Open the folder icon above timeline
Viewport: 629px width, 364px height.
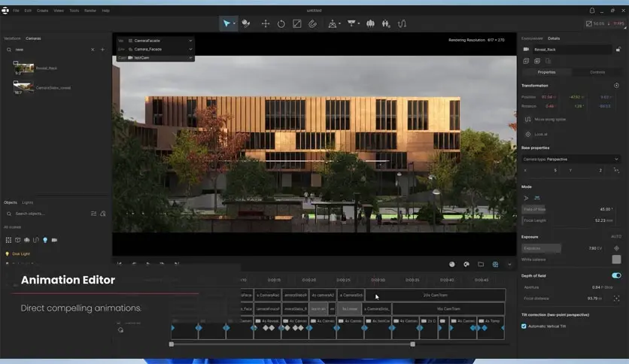481,264
